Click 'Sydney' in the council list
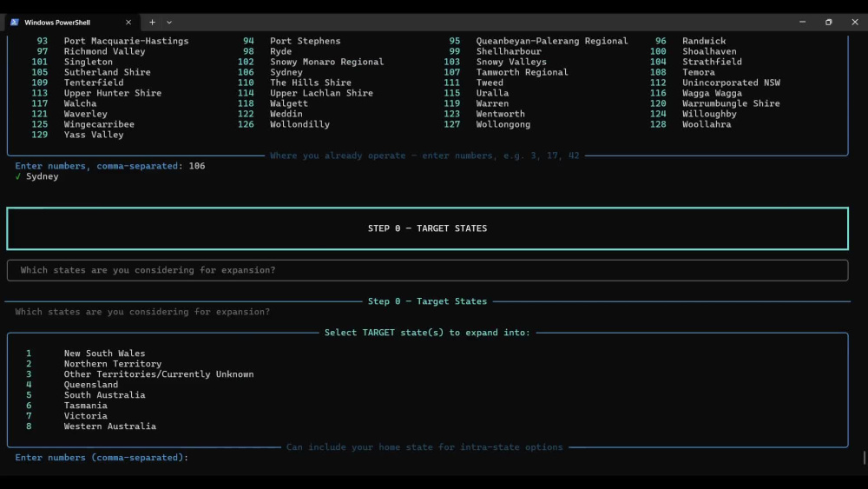This screenshot has height=489, width=868. 286,73
